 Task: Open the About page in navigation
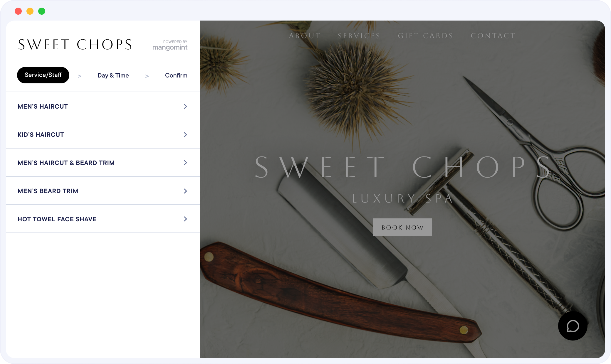click(x=305, y=36)
